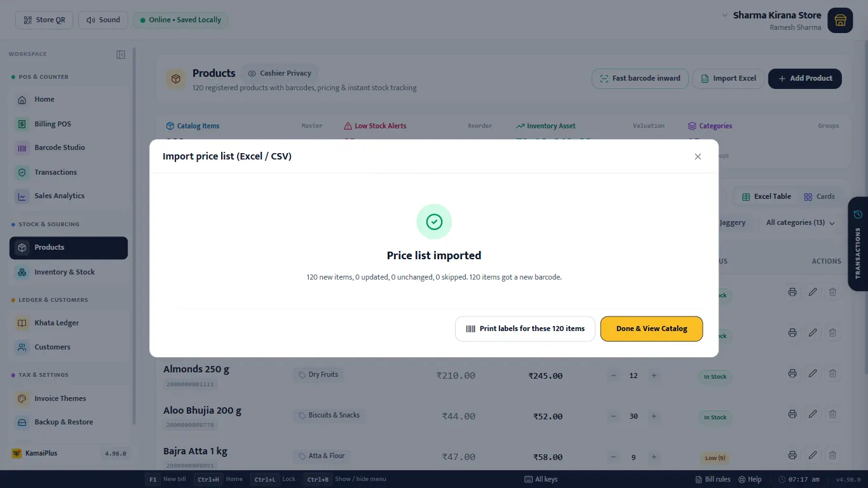Open the Transactions side drawer
This screenshot has height=488, width=868.
click(858, 244)
